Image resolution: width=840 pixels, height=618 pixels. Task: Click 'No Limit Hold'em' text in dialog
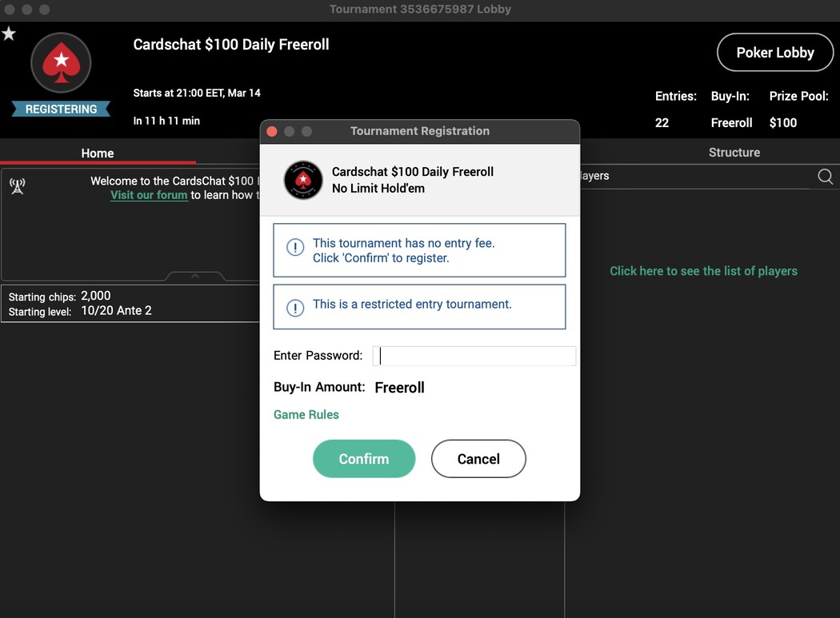pos(378,189)
